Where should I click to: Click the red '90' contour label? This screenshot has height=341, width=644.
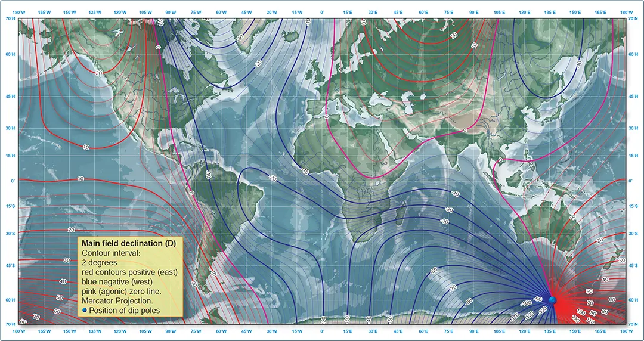click(x=593, y=314)
